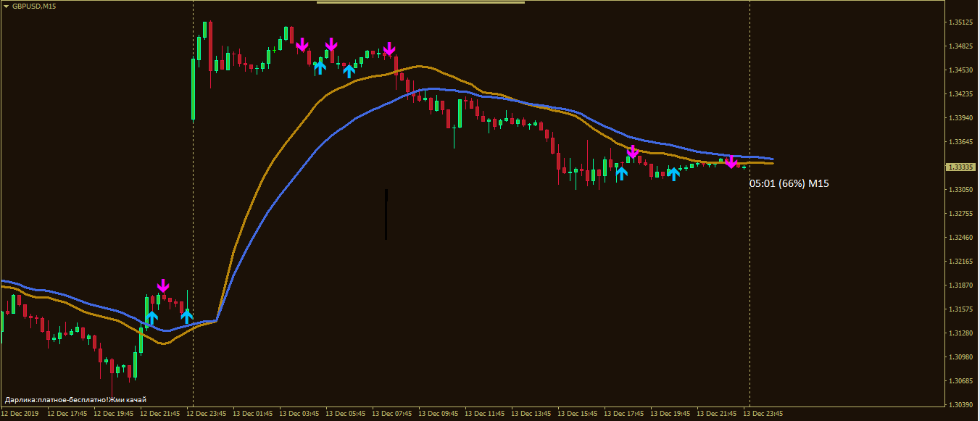980x421 pixels.
Task: Select the blue up arrow near 13 Dec 05:45
Action: [x=349, y=70]
